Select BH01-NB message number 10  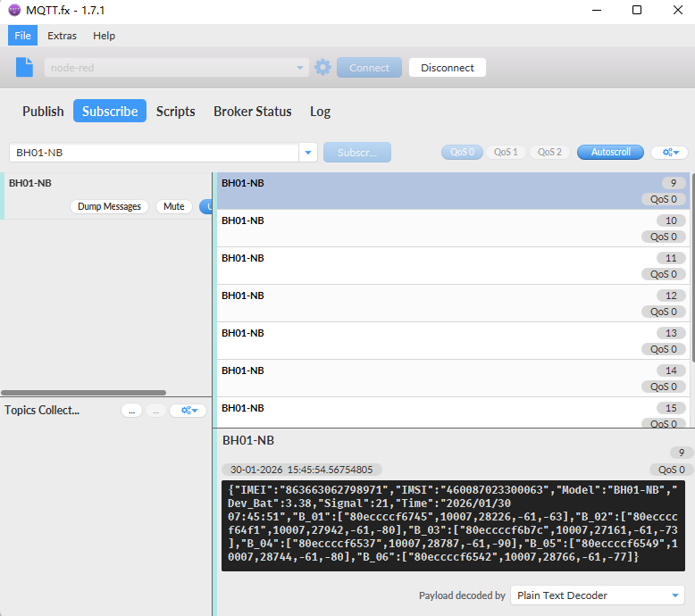453,229
